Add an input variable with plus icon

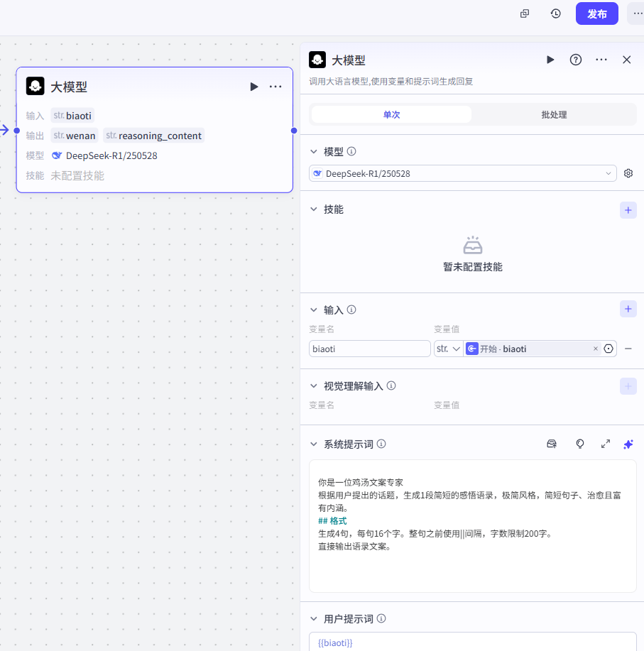628,309
